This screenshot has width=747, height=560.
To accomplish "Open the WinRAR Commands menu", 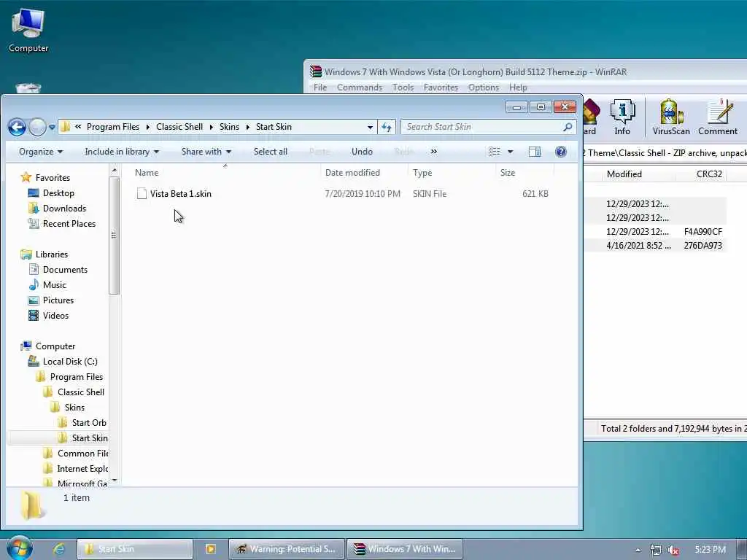I will tap(359, 87).
